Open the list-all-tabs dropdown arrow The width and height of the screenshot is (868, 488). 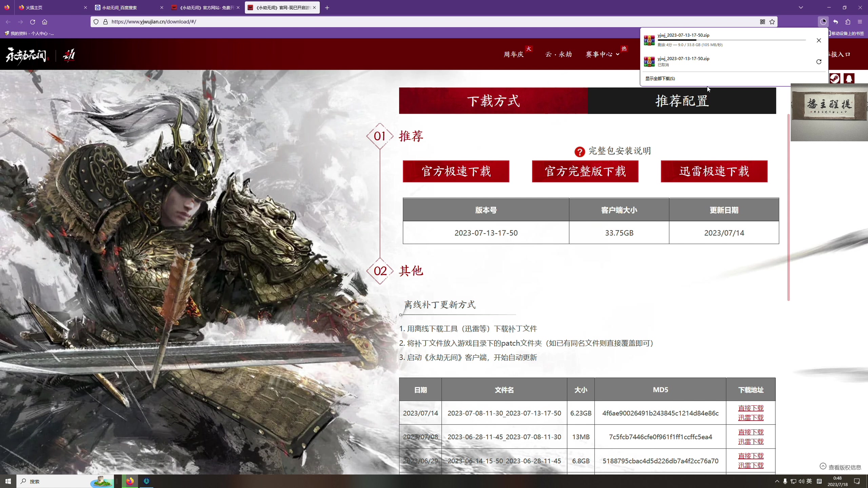point(801,7)
